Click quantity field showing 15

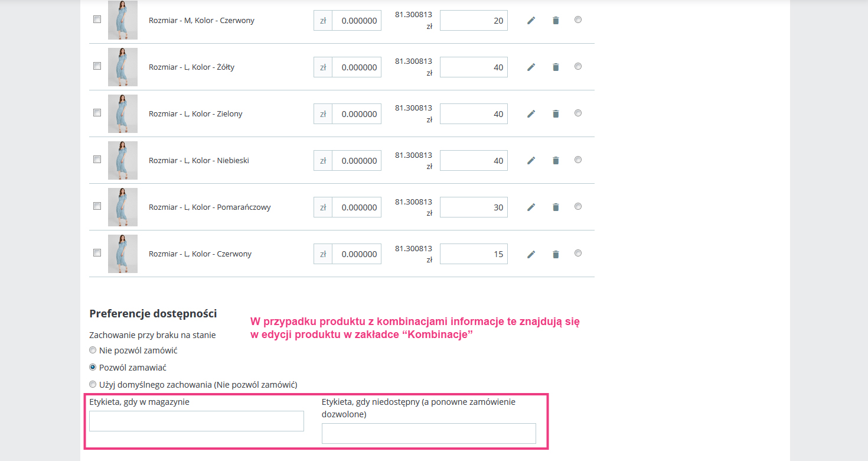474,254
